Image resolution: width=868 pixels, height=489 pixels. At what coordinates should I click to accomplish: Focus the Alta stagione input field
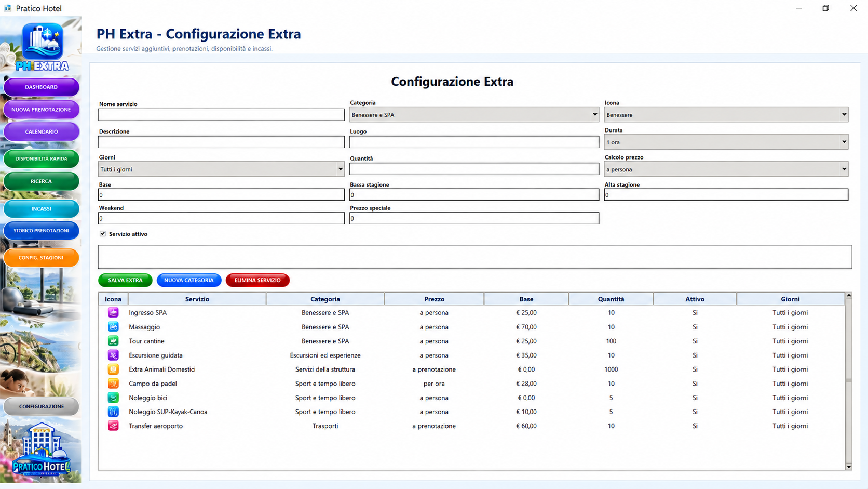click(x=726, y=195)
